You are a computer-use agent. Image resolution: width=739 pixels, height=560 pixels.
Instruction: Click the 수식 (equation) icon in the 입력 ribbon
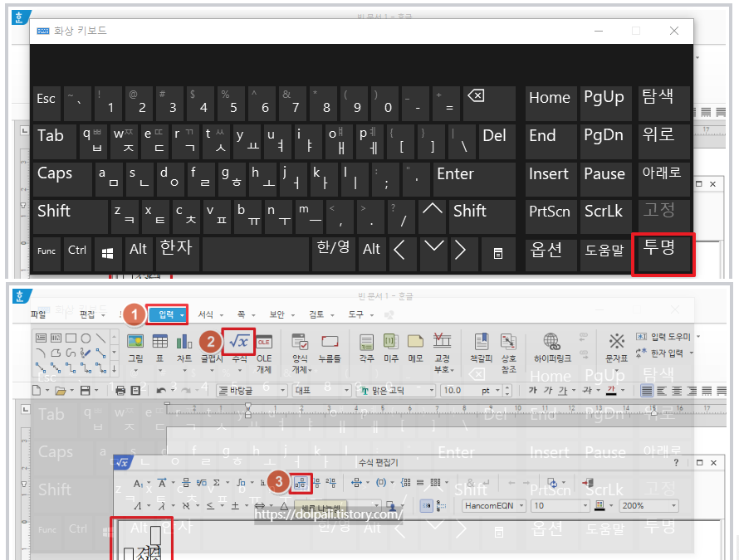tap(239, 342)
